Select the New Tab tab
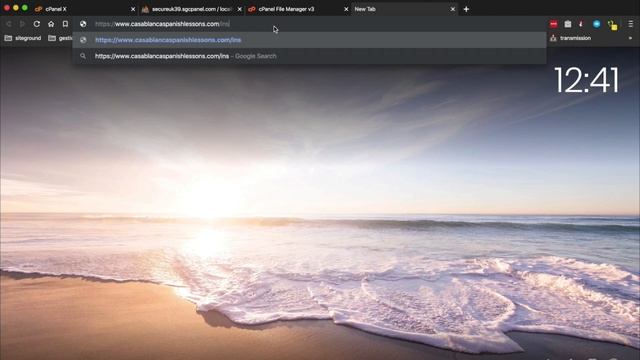 click(x=404, y=9)
